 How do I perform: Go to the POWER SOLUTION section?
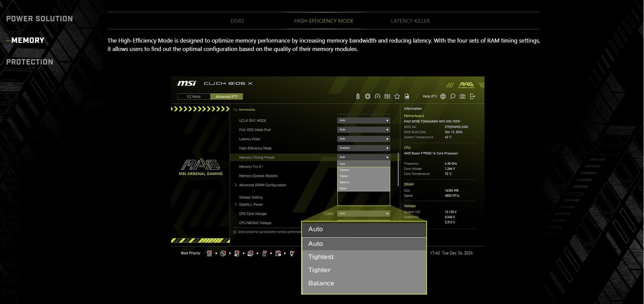pyautogui.click(x=40, y=19)
